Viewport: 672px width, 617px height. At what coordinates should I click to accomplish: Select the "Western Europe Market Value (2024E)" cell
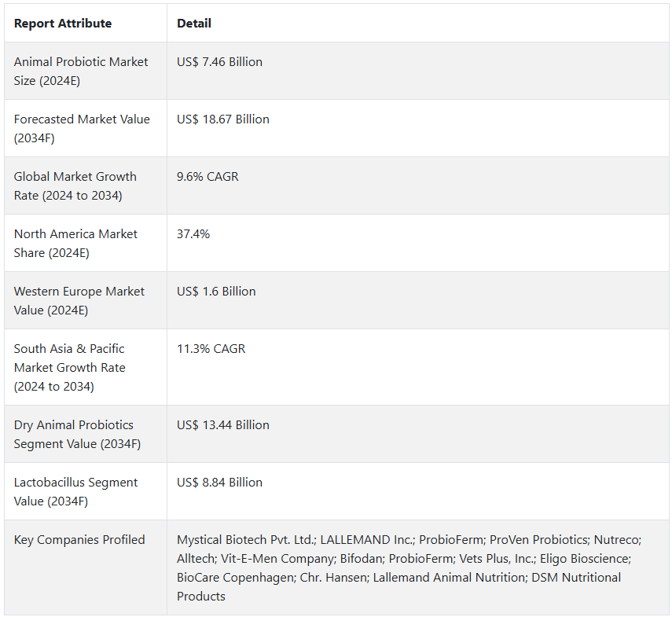79,300
